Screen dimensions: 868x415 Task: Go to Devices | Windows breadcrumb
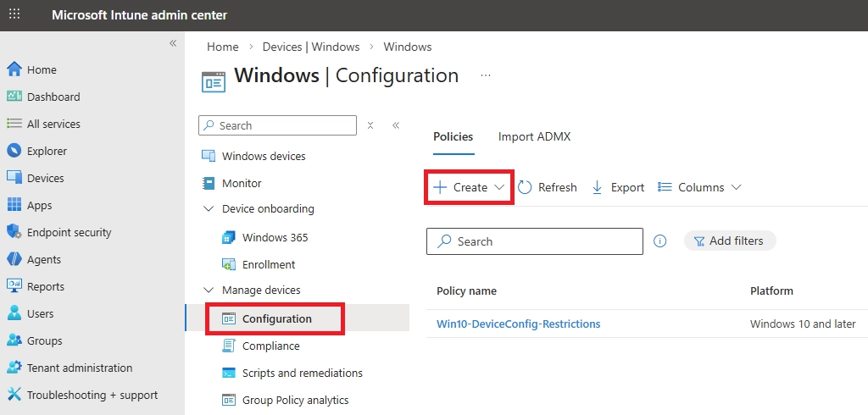tap(311, 47)
